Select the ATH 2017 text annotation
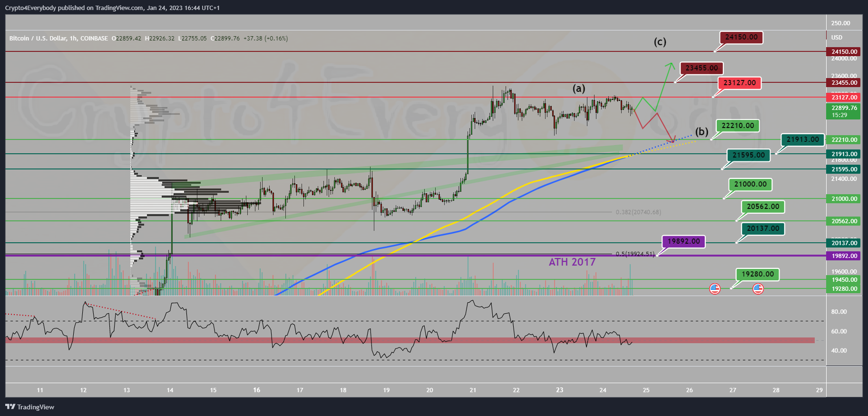The image size is (868, 416). click(x=572, y=262)
